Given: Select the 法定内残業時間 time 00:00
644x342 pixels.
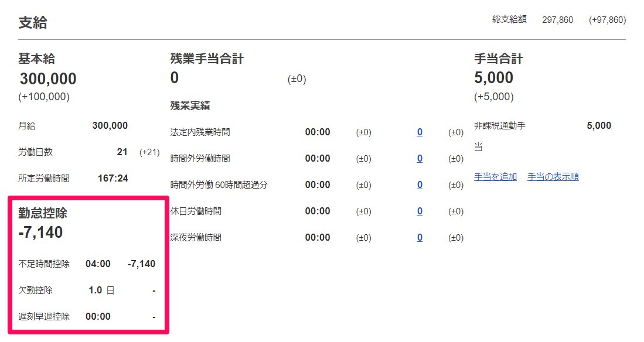Looking at the screenshot, I should pos(318,132).
